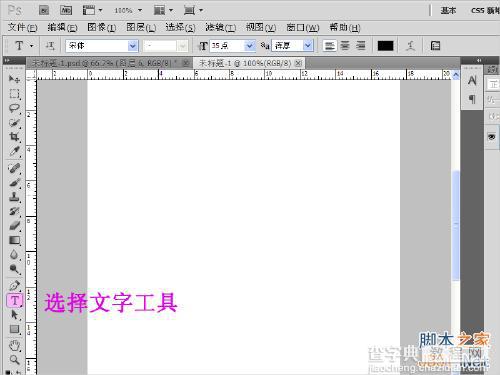The width and height of the screenshot is (500, 375).
Task: Open the 图像(I) menu
Action: point(102,27)
